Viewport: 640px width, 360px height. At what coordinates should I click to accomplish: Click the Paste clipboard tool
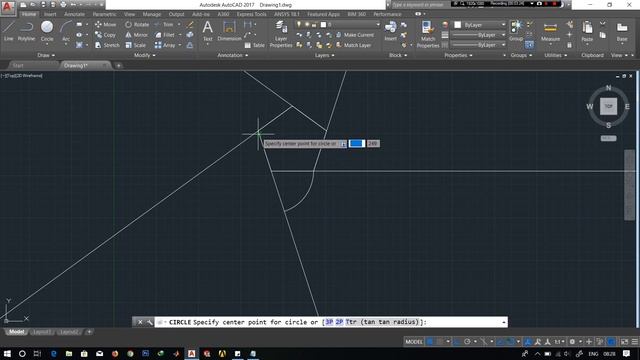pos(587,31)
